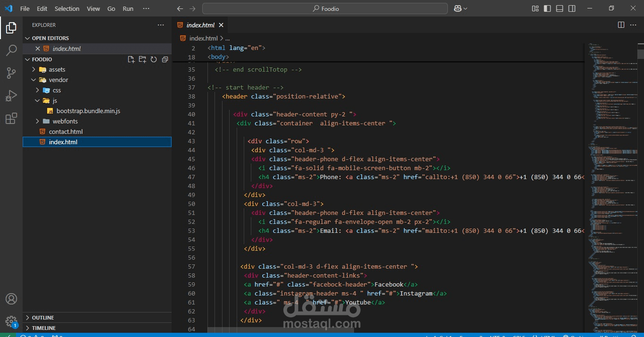Open the File menu

point(25,8)
